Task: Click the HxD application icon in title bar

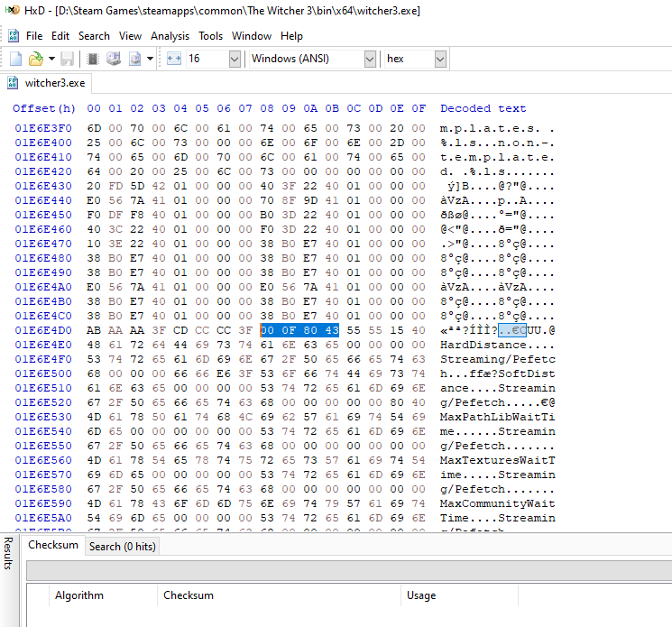Action: 13,10
